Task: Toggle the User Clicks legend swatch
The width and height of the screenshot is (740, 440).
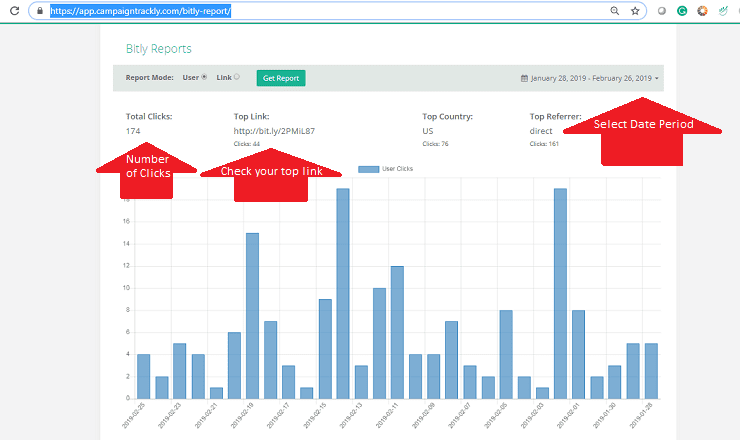Action: 369,169
